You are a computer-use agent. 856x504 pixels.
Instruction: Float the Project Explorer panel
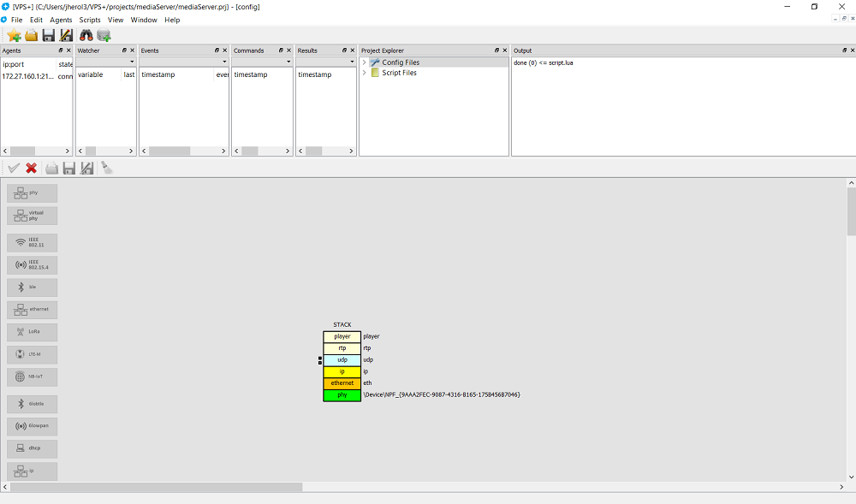point(497,50)
